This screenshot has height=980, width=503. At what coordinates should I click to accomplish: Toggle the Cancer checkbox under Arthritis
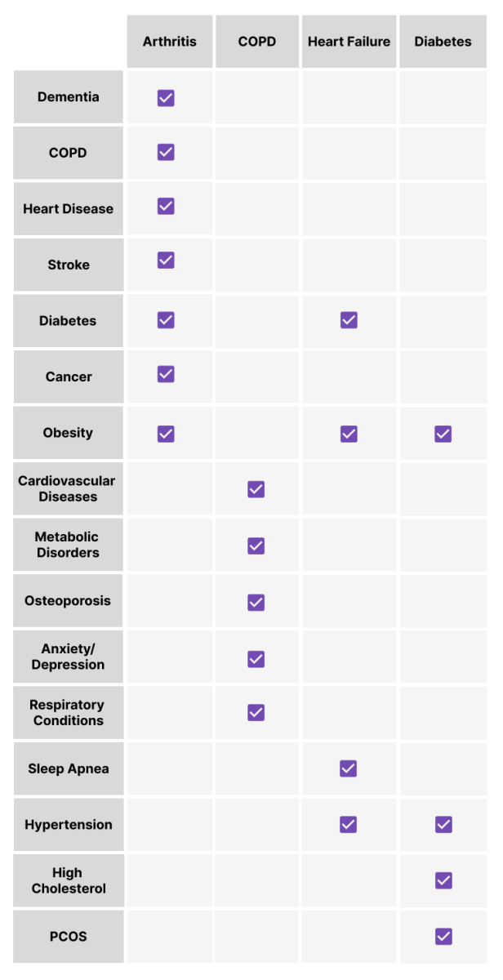click(166, 374)
